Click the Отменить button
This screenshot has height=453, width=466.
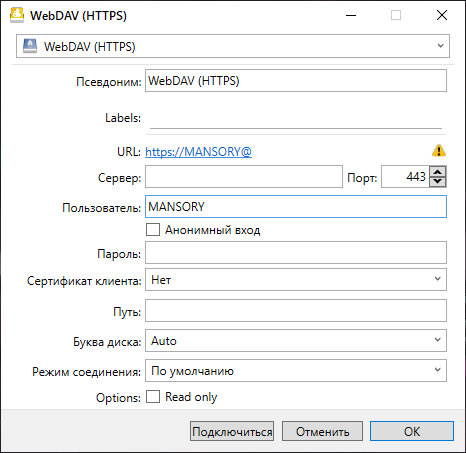322,431
